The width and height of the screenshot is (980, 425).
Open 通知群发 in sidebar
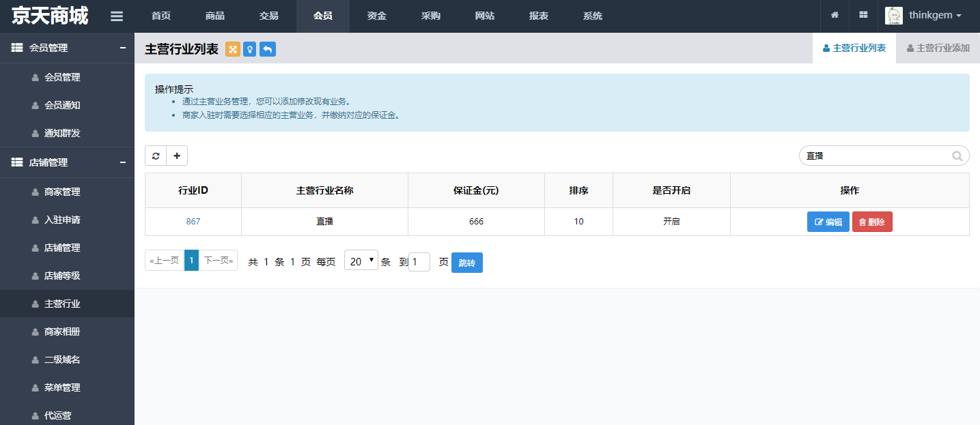67,133
